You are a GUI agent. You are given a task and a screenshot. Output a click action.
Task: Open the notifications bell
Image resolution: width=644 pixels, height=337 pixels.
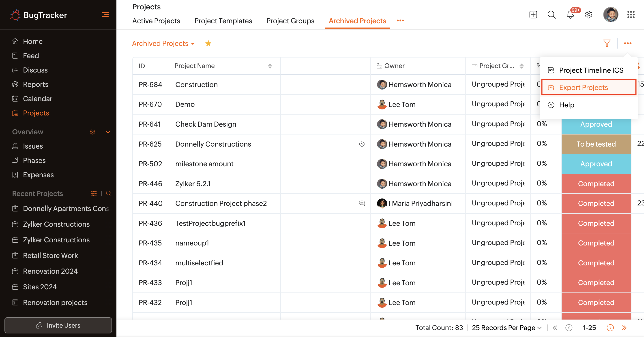(x=570, y=15)
